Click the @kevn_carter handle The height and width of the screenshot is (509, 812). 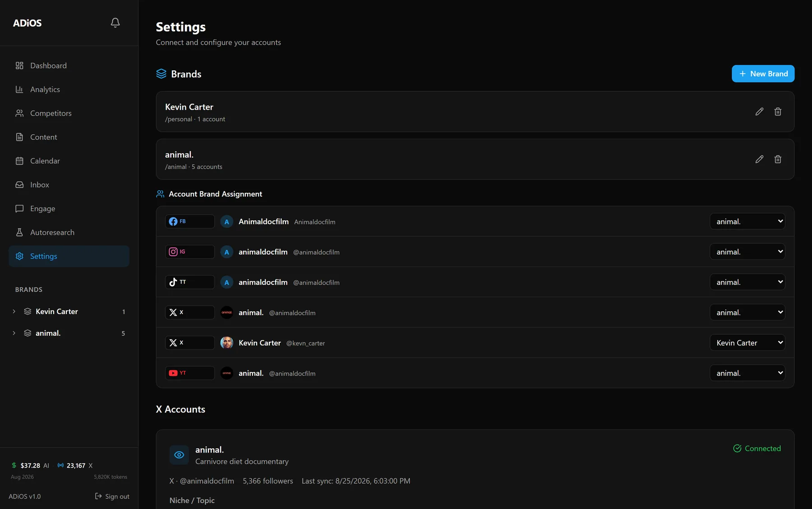click(305, 343)
